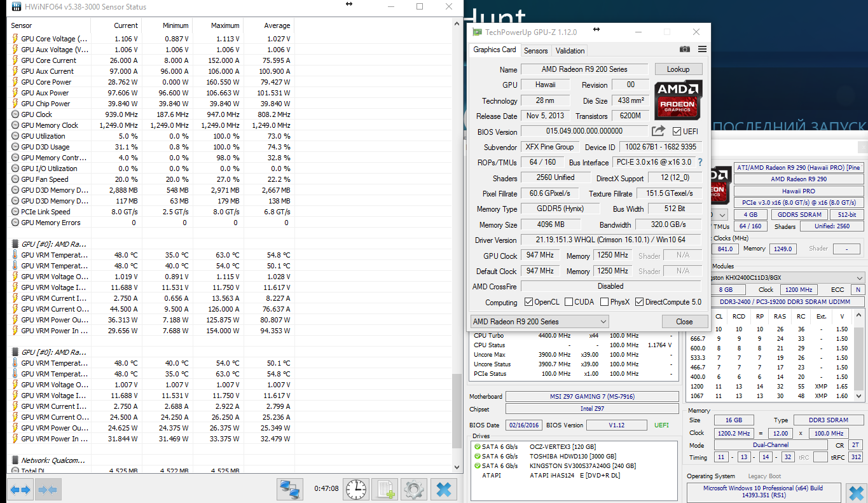The image size is (868, 503).
Task: Click the expand columns arrows button in HWiNFO
Action: (x=20, y=490)
